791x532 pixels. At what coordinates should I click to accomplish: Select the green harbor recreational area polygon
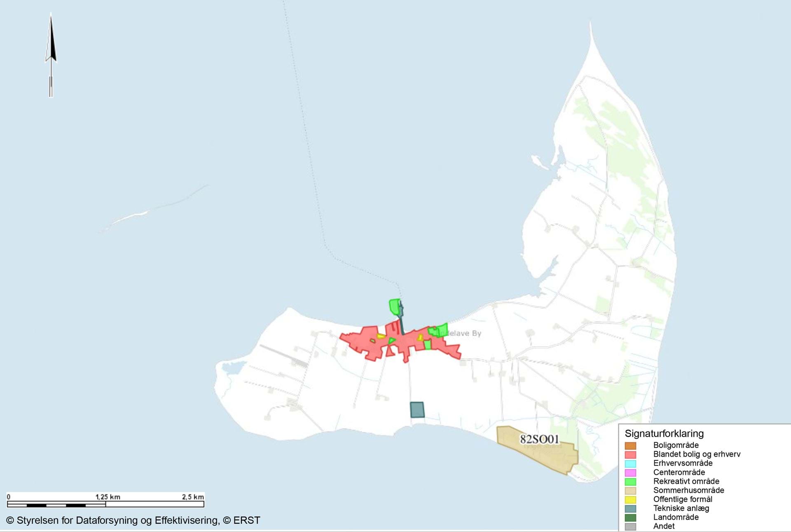[394, 307]
